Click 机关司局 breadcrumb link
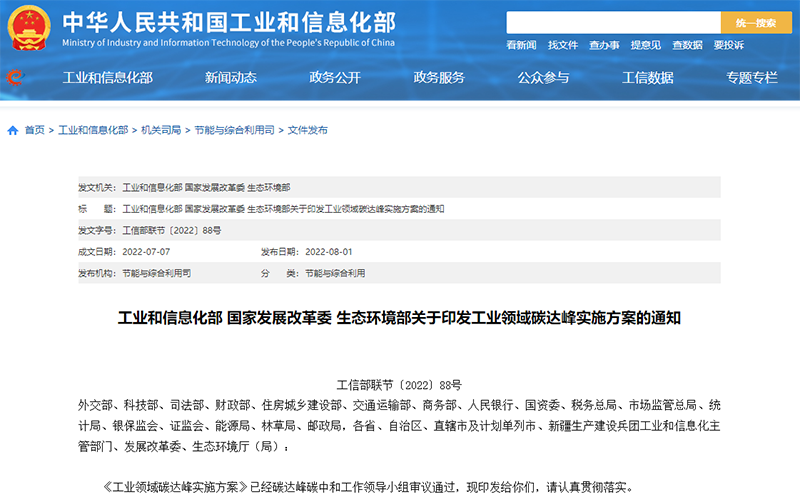This screenshot has width=800, height=497. [x=161, y=130]
